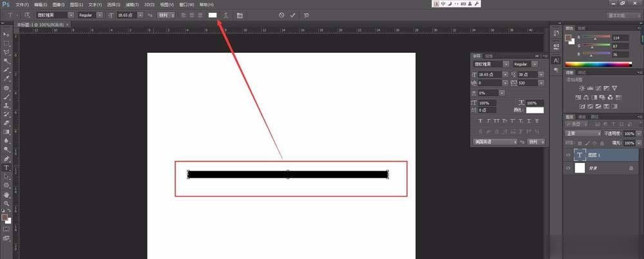Select the Move tool in toolbox
The height and width of the screenshot is (259, 644).
(x=6, y=35)
